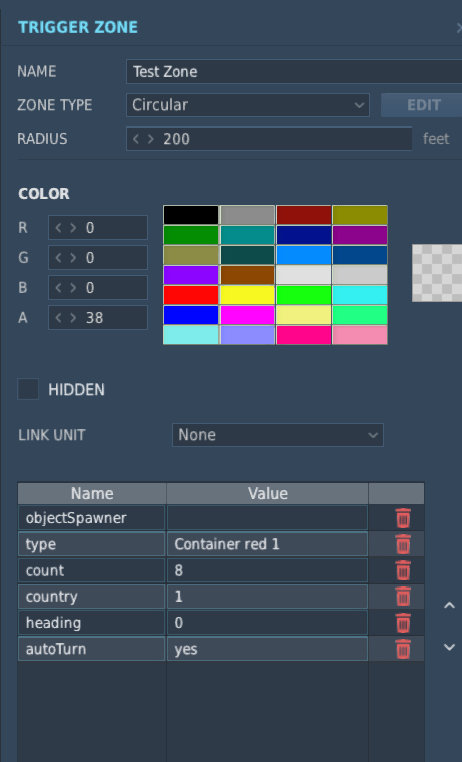Delete the autoTurn property row
Screen dimensions: 462x762
click(403, 649)
